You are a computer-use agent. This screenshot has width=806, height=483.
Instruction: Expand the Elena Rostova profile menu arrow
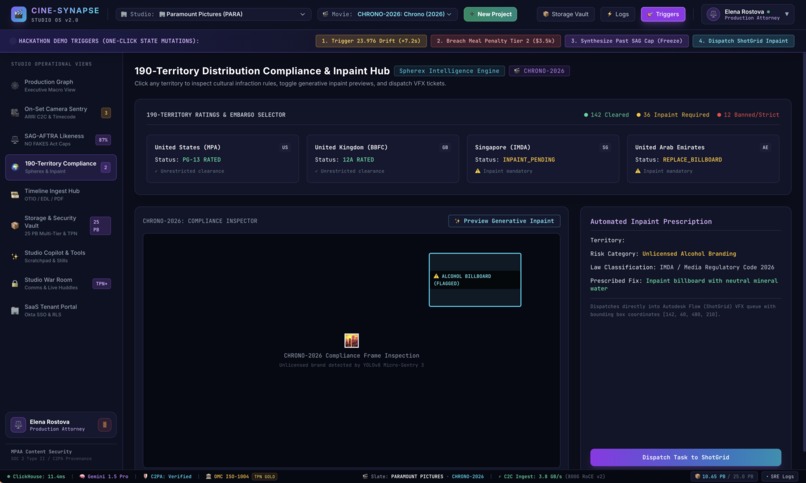786,14
